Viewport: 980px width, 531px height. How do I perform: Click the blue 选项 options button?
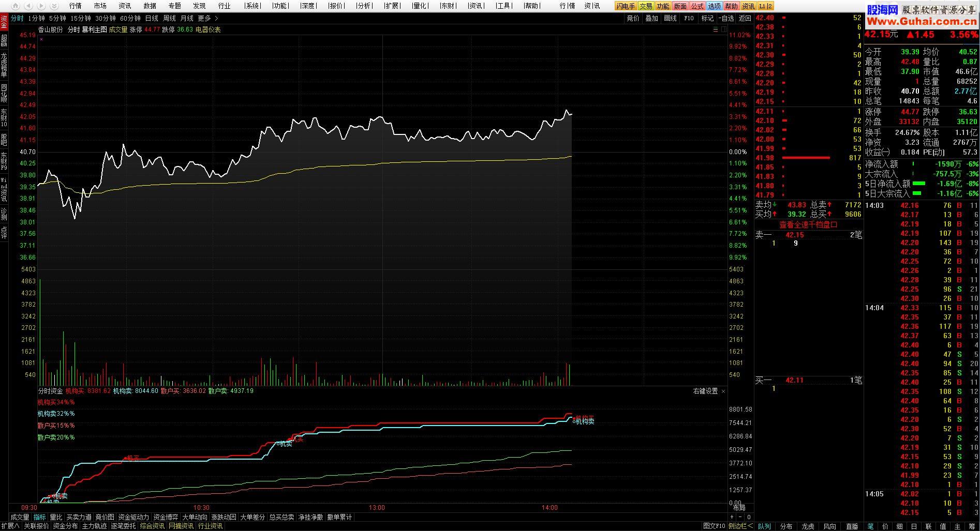(715, 6)
